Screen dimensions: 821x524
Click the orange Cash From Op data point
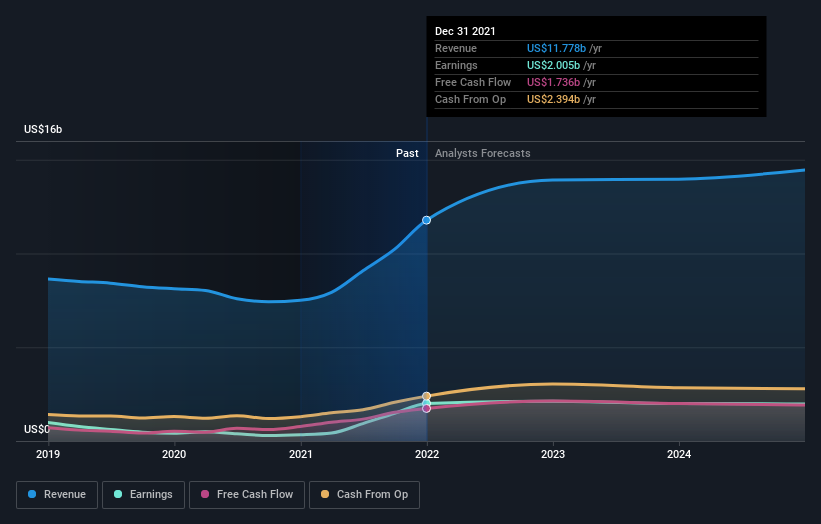pos(427,396)
